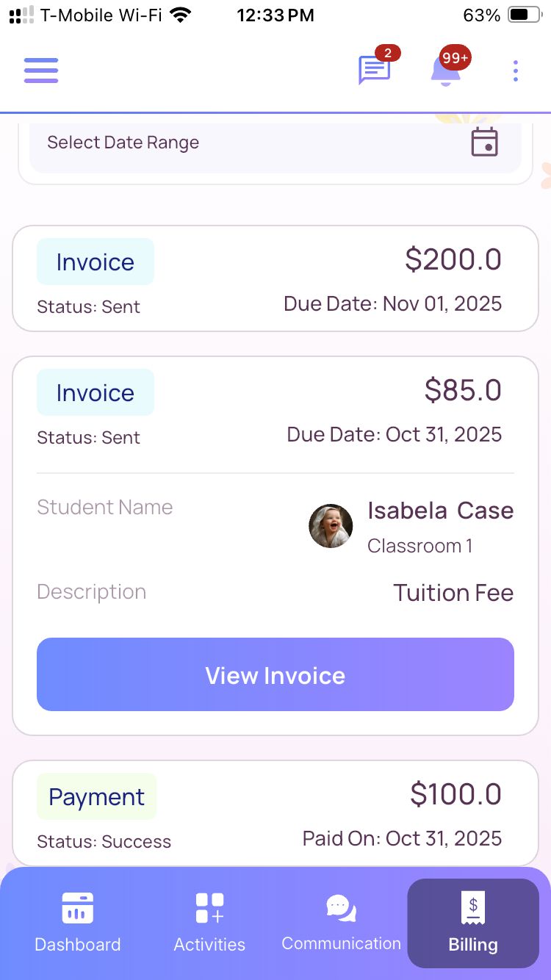The image size is (551, 980).
Task: Tap the Activities icon
Action: coord(209,908)
